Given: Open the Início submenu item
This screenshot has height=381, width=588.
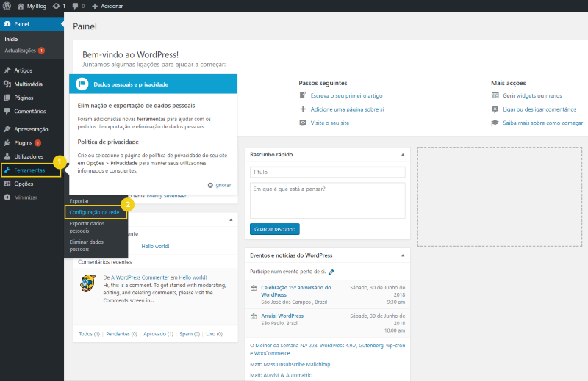Looking at the screenshot, I should click(11, 39).
